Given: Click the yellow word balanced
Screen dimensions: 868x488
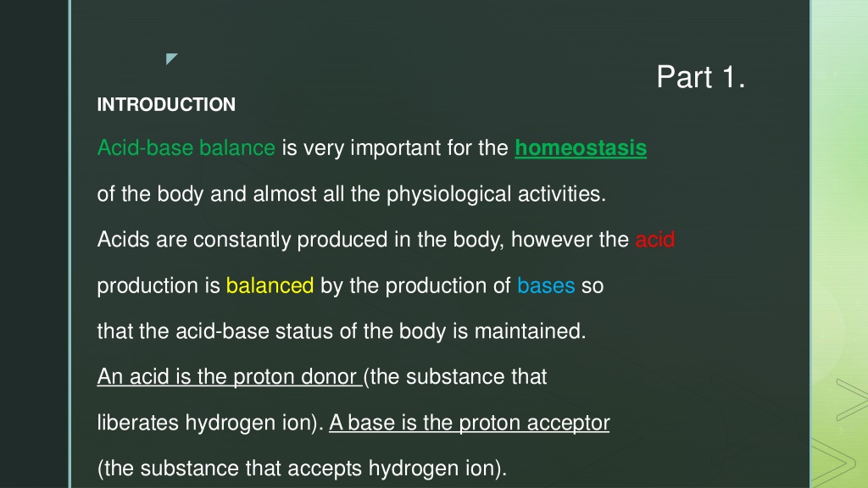Looking at the screenshot, I should click(270, 286).
